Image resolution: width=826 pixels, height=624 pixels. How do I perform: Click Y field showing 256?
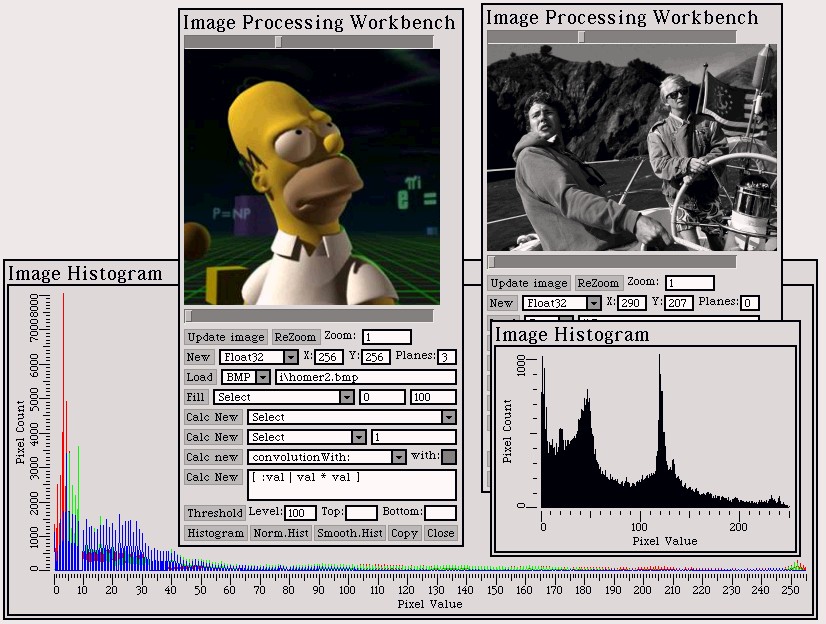tap(376, 357)
